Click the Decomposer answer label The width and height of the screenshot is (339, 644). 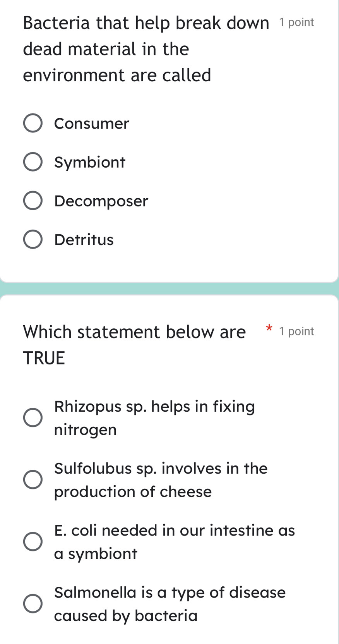101,201
